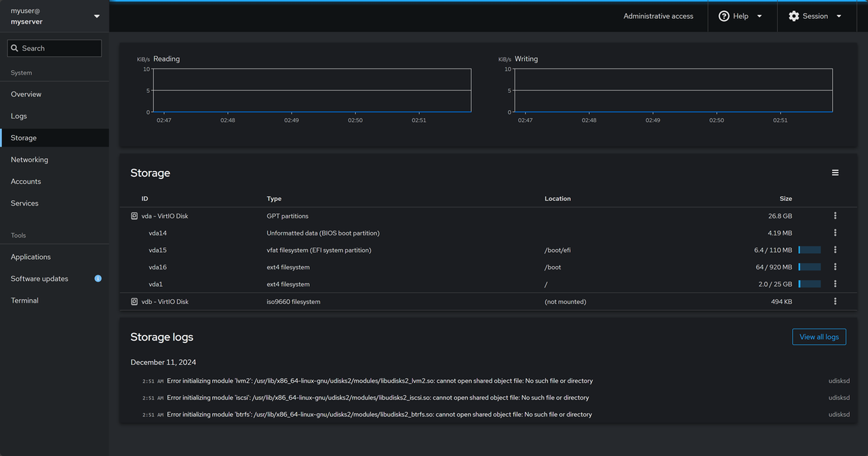
Task: Open the kebab menu for vda15 row
Action: click(835, 250)
